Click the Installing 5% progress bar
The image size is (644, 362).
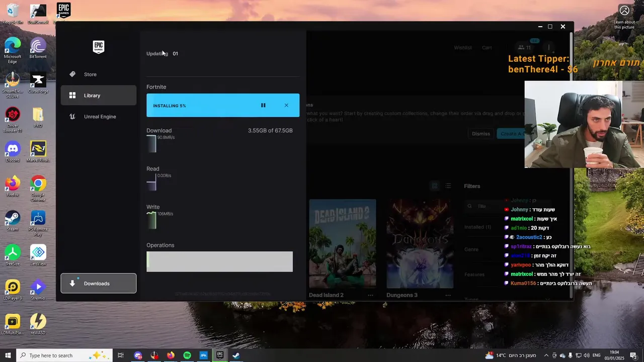pyautogui.click(x=223, y=105)
